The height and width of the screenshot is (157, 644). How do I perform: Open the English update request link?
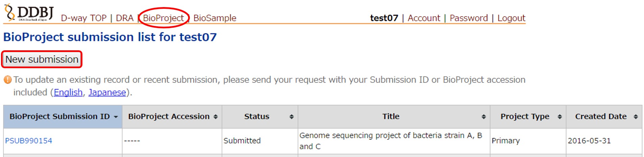(68, 93)
